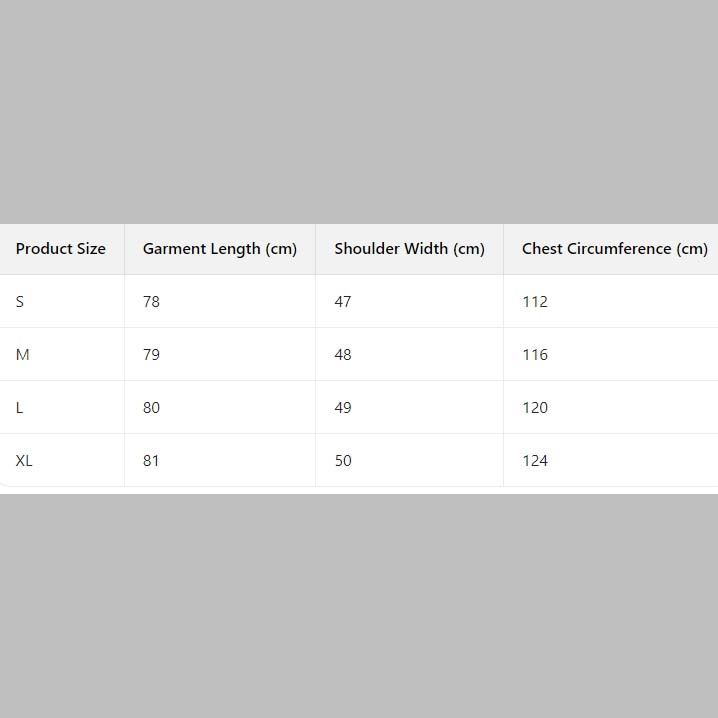Click chest circumference value 120

535,408
